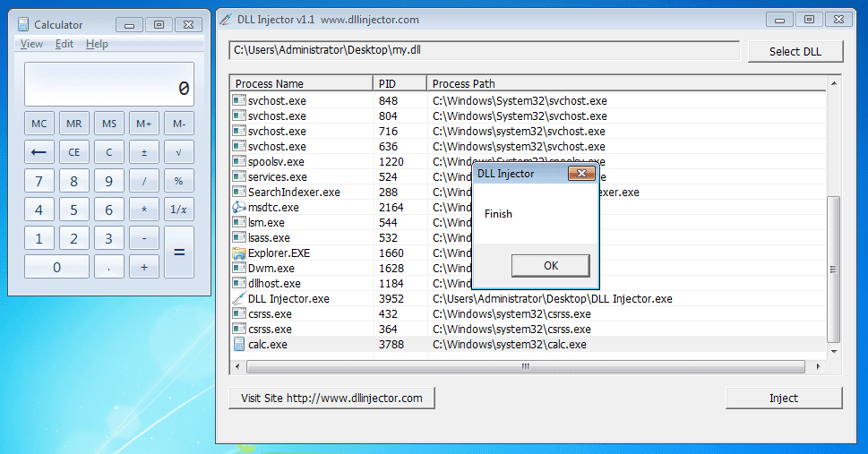Sort by the PID column header
Image resolution: width=868 pixels, height=454 pixels.
point(400,83)
